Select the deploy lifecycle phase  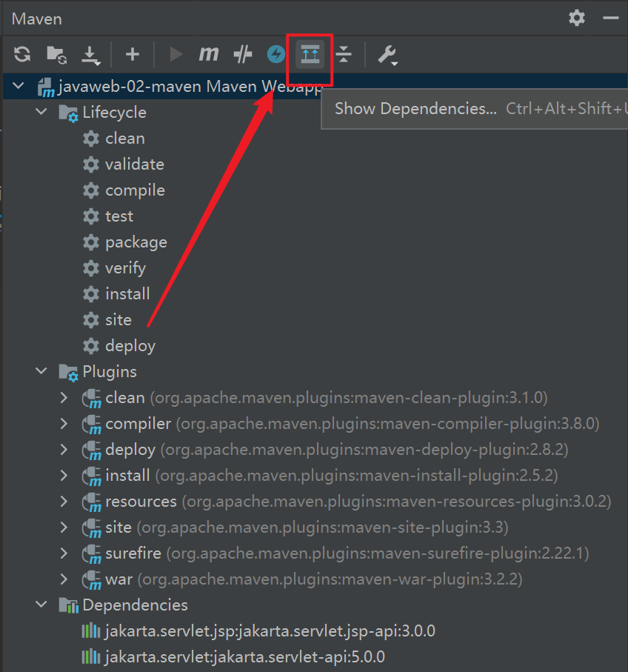(130, 346)
